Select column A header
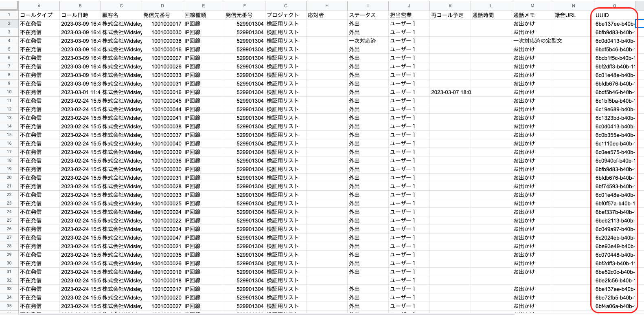This screenshot has height=315, width=644. [39, 6]
